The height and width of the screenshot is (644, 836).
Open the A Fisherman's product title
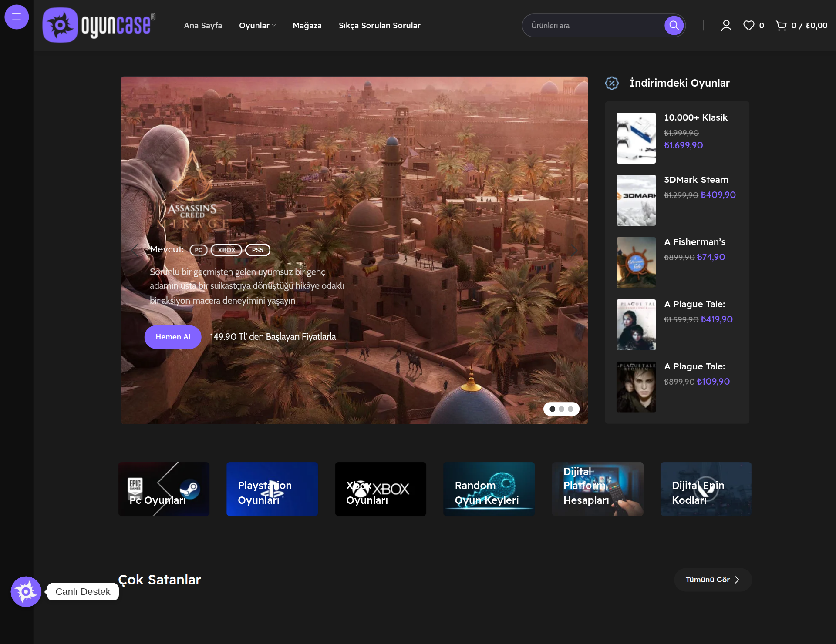pos(694,242)
